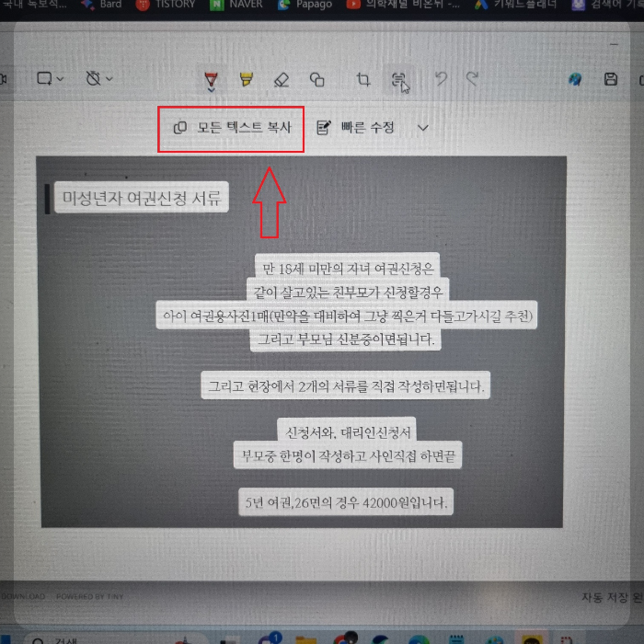Open snip in Paint via colorful icon
Screen dimensions: 644x644
click(x=575, y=79)
